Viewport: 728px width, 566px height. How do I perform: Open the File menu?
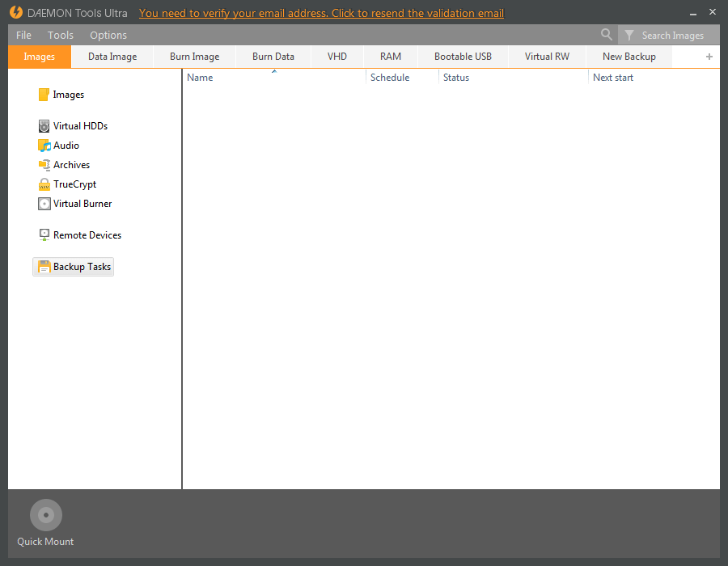click(x=23, y=35)
